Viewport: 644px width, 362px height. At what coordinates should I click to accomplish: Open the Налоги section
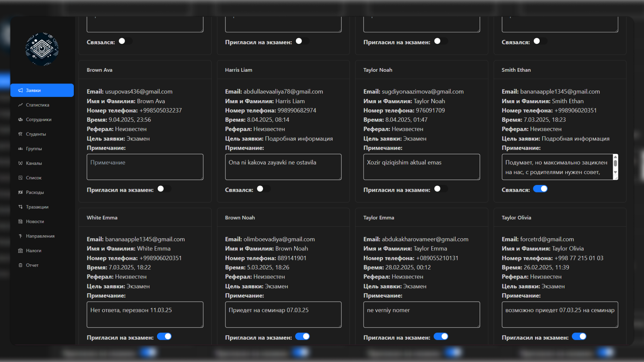[42, 251]
